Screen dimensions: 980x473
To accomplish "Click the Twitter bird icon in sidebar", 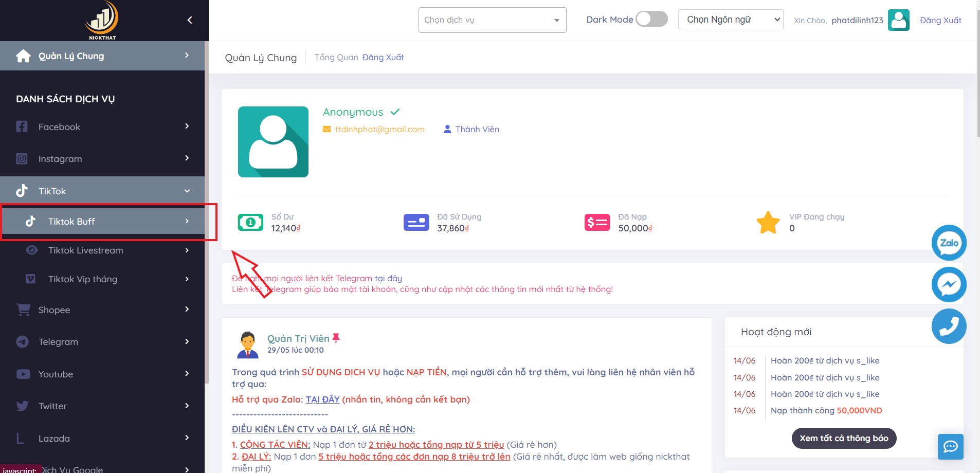I will (x=22, y=406).
